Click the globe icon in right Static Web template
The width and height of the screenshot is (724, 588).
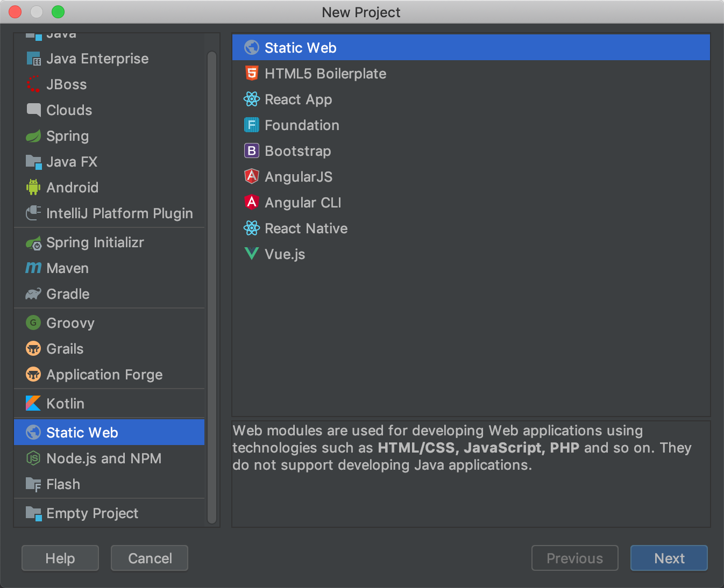(x=252, y=48)
